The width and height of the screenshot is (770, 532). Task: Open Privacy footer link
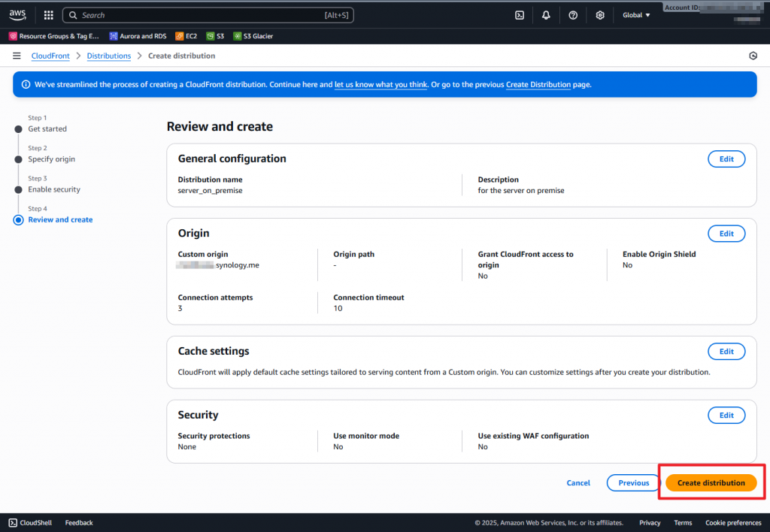650,523
